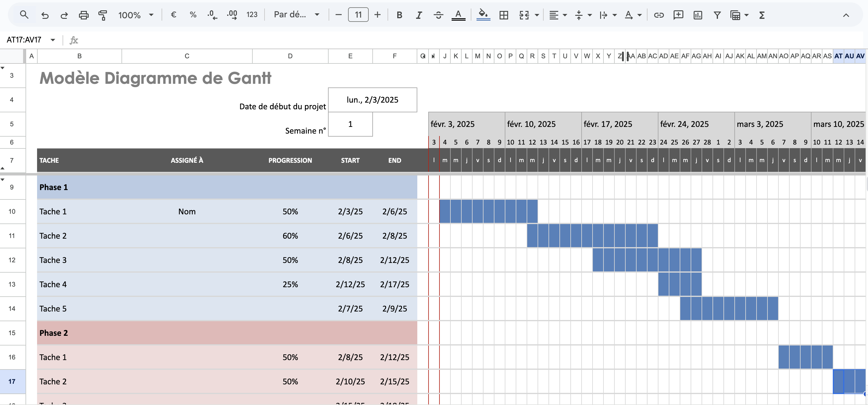Screen dimensions: 868x405
Task: Open the fill color picker
Action: coord(483,15)
